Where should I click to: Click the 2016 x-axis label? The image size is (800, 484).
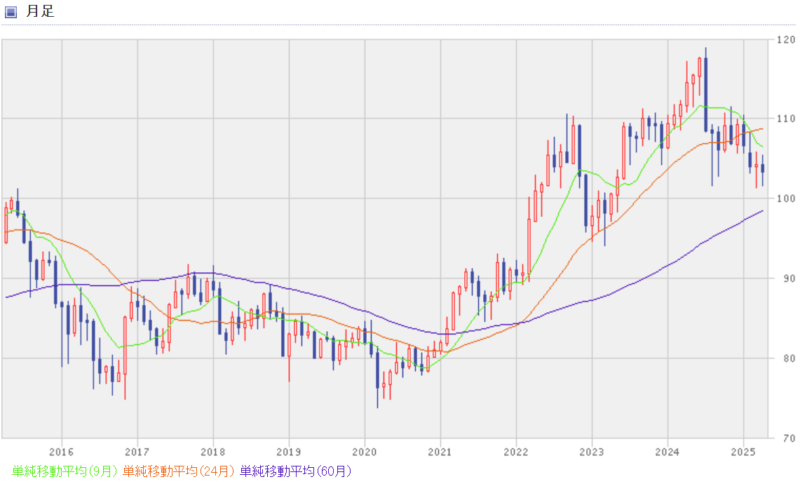point(61,452)
